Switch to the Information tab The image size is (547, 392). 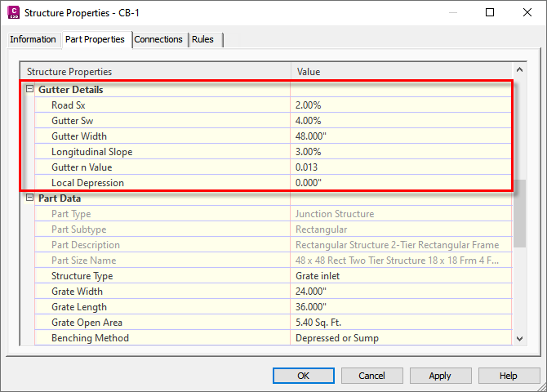tap(33, 39)
